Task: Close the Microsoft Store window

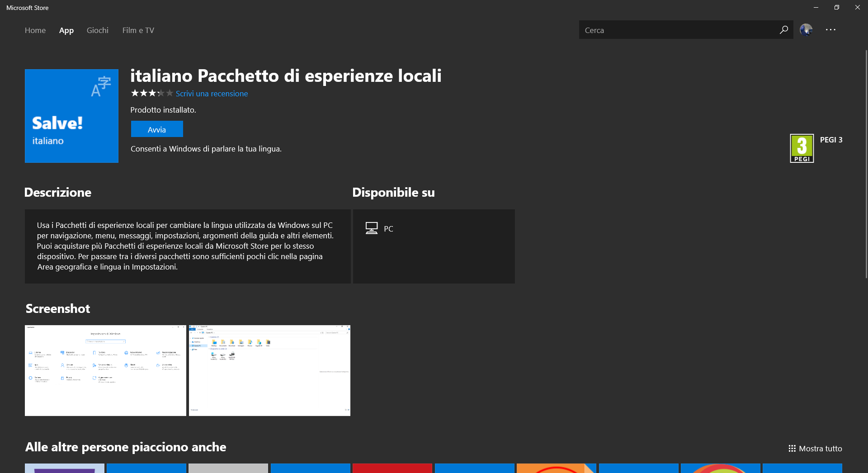Action: (x=858, y=7)
